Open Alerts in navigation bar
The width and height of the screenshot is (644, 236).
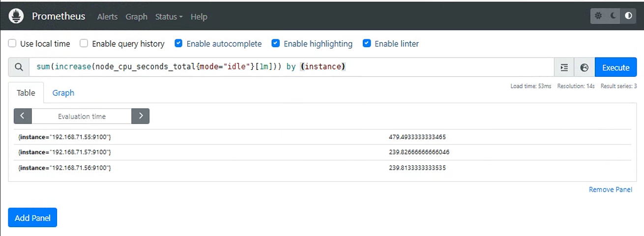tap(107, 16)
